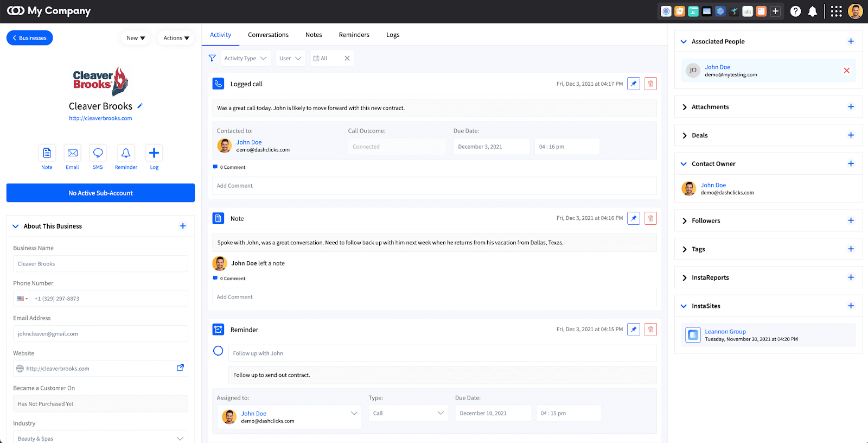Image resolution: width=868 pixels, height=443 pixels.
Task: Click Add Comment field under Logged call
Action: click(434, 186)
